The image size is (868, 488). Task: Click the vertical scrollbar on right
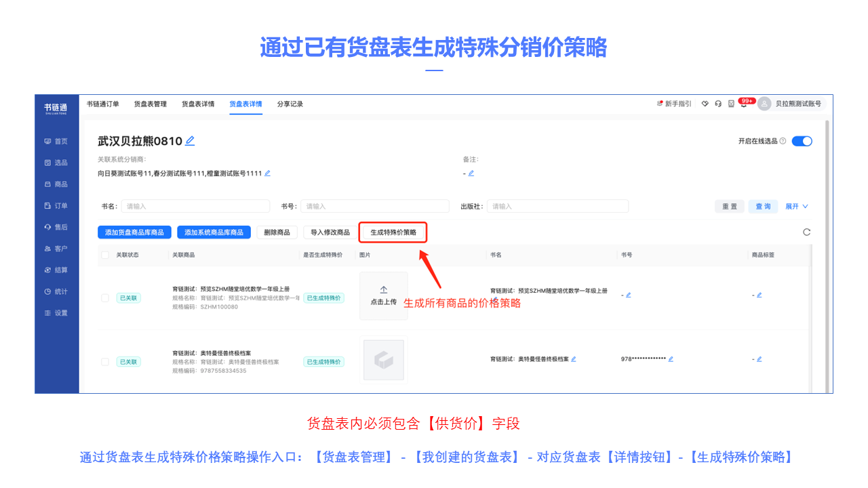pos(827,256)
